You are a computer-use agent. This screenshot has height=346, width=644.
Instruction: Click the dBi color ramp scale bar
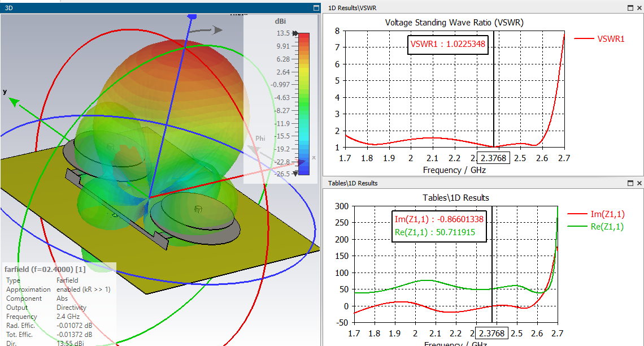(x=304, y=104)
